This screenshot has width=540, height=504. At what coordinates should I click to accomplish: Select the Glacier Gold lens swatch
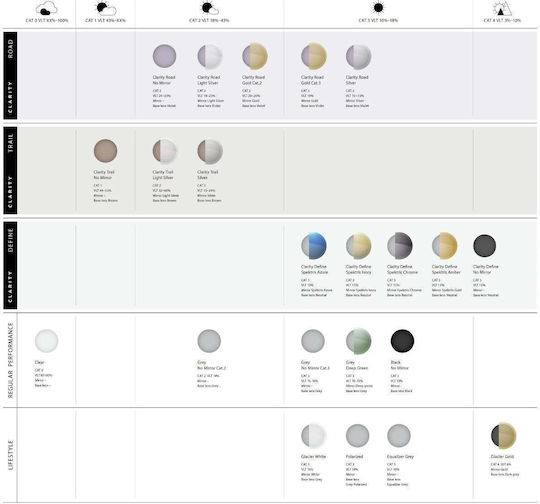click(x=503, y=435)
